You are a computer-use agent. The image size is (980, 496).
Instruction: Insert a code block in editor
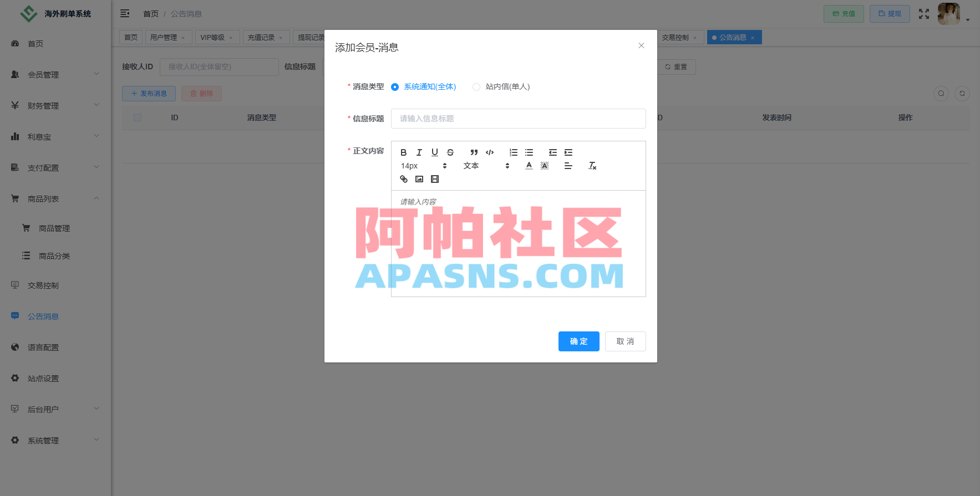[490, 152]
